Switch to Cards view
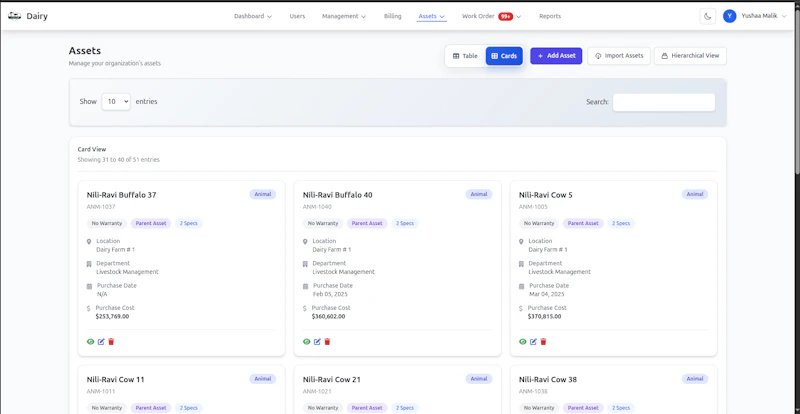 (504, 56)
